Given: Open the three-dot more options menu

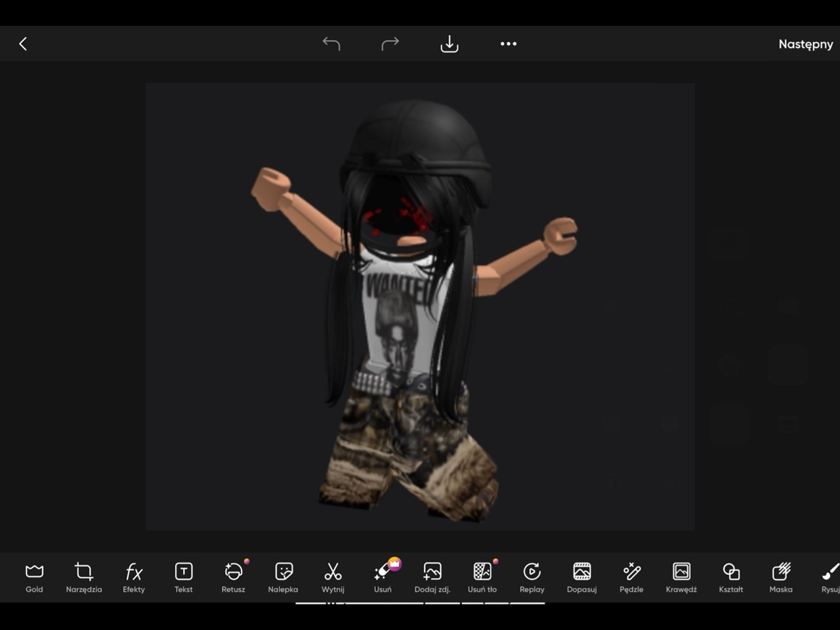Looking at the screenshot, I should (508, 43).
